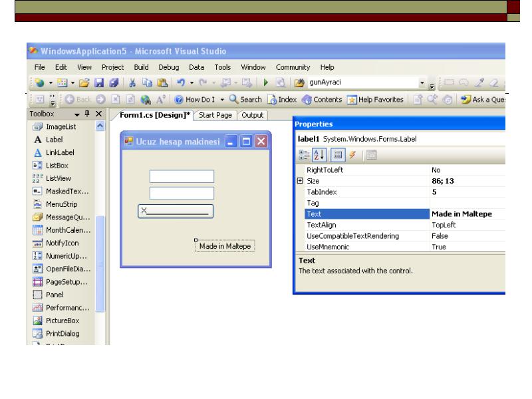Save the file with the floppy icon

tap(98, 82)
